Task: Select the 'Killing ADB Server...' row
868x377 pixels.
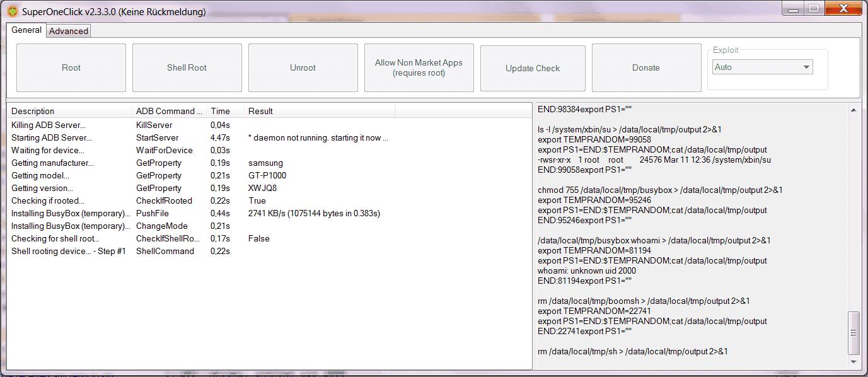Action: point(269,125)
